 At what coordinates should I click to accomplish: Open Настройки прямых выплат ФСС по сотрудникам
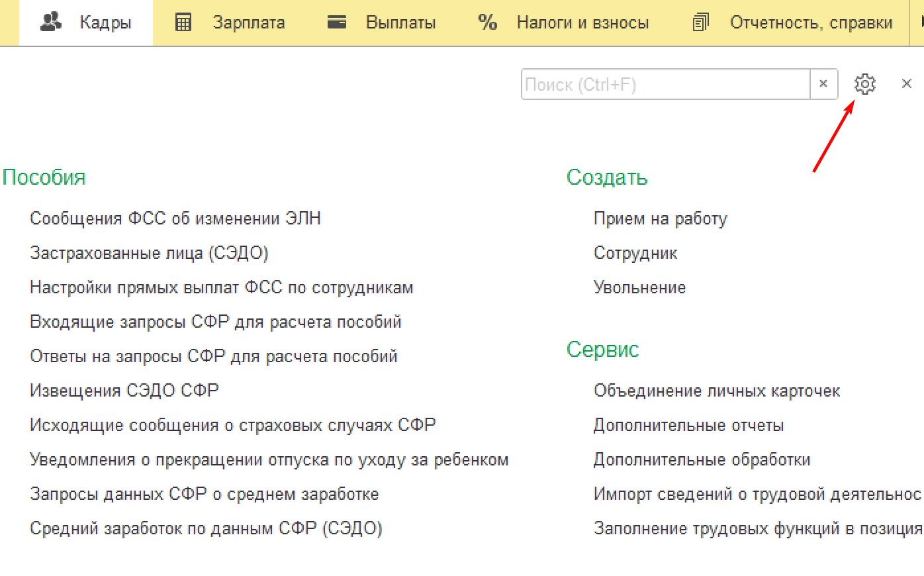coord(222,287)
